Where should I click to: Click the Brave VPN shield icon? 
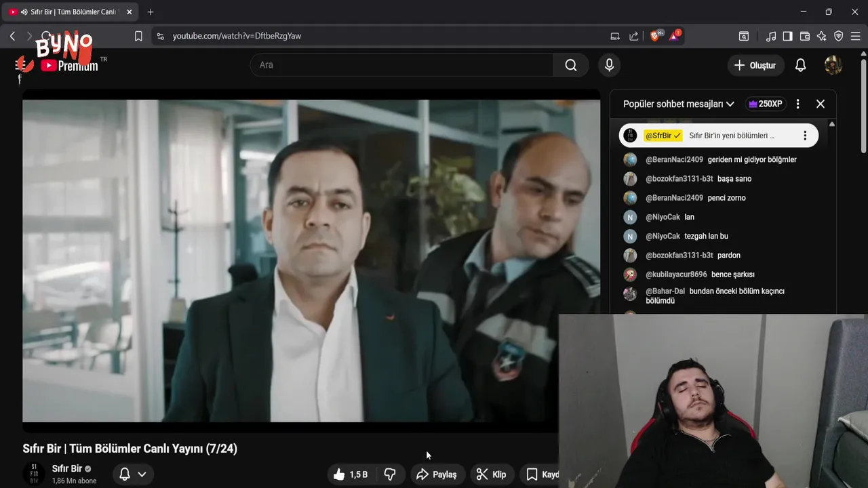(x=839, y=36)
